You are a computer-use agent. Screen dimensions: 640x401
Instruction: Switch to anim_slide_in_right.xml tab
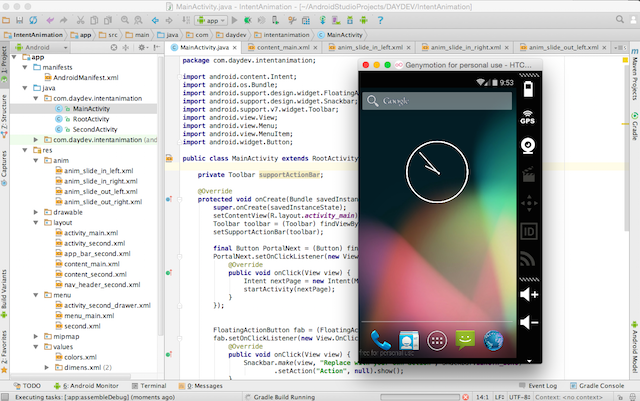(466, 47)
